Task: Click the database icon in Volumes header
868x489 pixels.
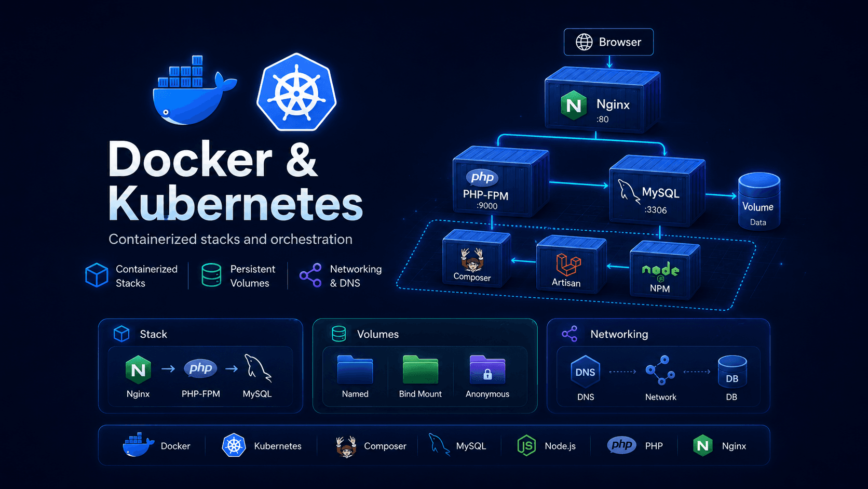Action: click(x=339, y=334)
